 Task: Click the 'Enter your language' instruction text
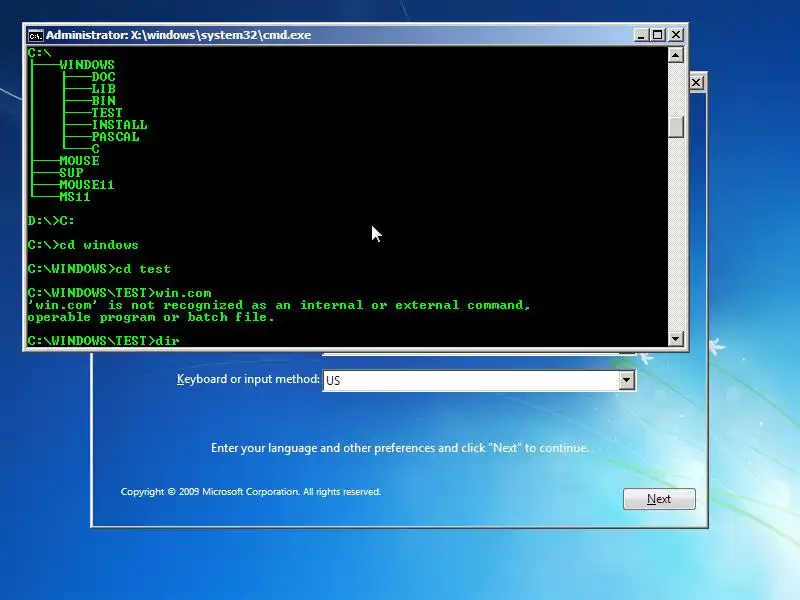(x=400, y=448)
